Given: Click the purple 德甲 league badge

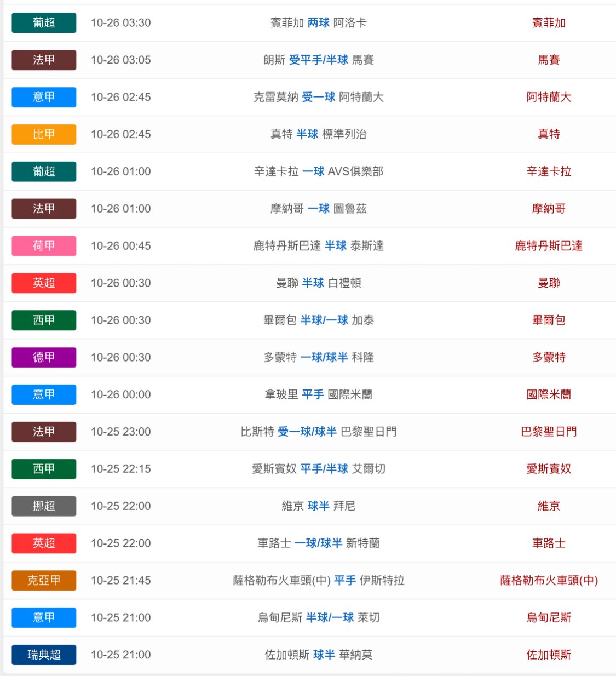Looking at the screenshot, I should (x=44, y=357).
